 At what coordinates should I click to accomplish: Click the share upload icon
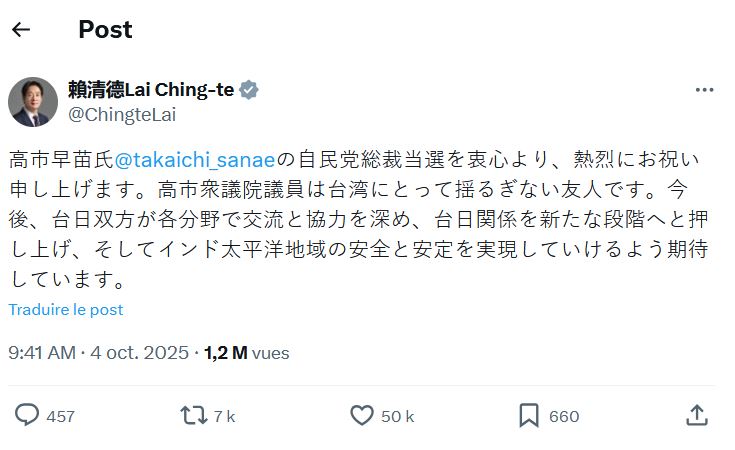pyautogui.click(x=698, y=415)
